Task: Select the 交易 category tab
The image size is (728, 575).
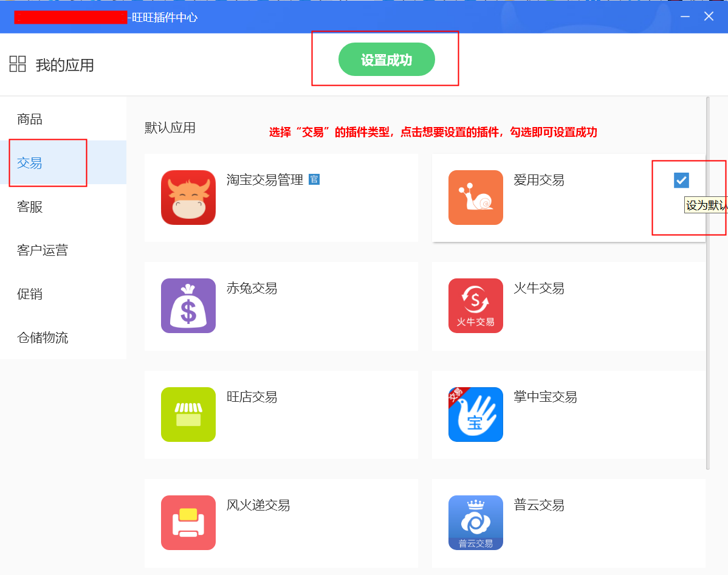Action: tap(30, 163)
